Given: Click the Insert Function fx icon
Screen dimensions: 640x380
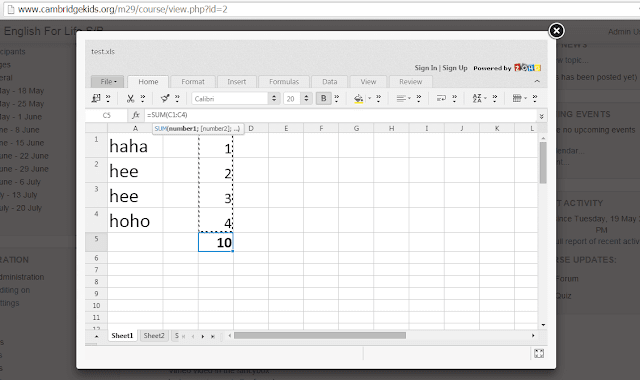Looking at the screenshot, I should click(136, 115).
